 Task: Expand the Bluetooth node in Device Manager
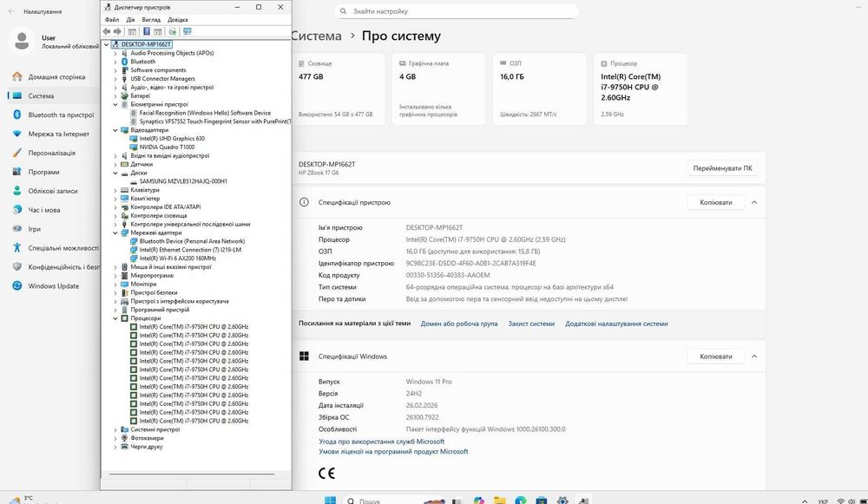[115, 62]
